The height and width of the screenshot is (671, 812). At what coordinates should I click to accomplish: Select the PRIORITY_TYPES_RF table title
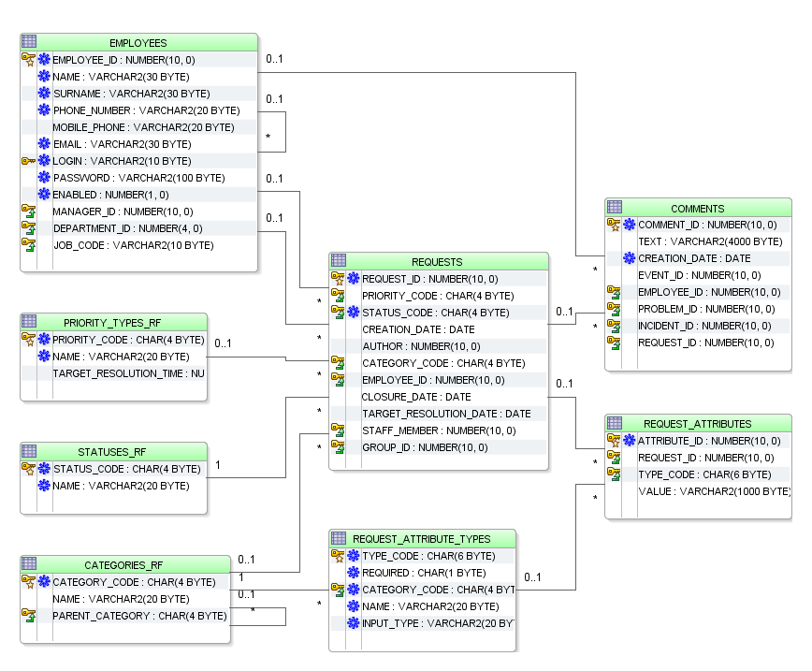(x=112, y=323)
